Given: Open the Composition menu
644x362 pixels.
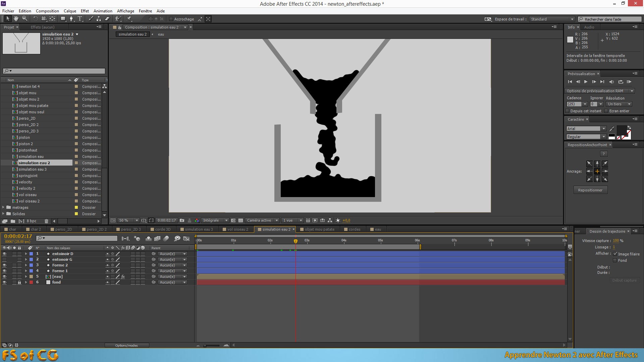Looking at the screenshot, I should coord(48,11).
